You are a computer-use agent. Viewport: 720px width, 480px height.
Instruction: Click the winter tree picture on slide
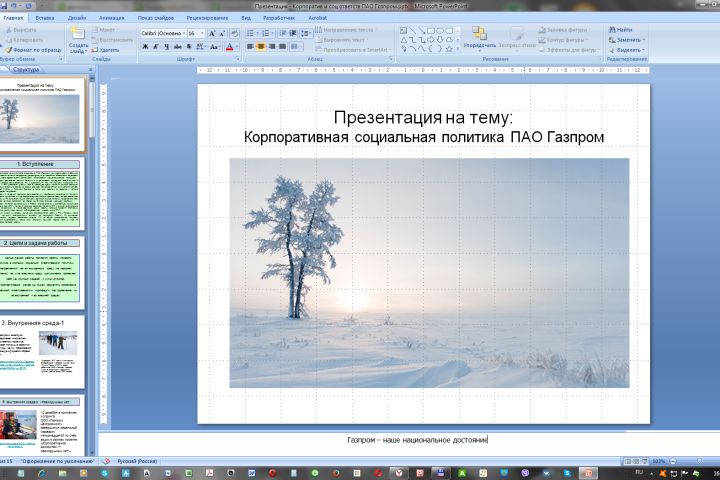tap(429, 273)
